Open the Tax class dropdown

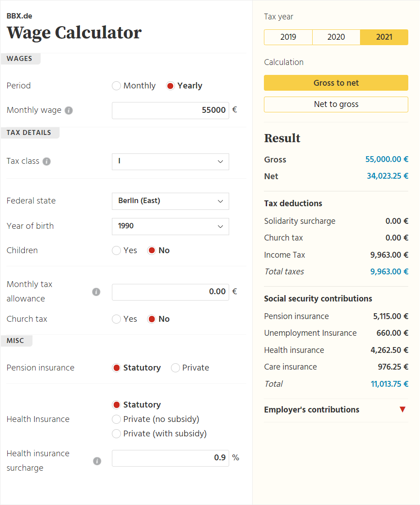coord(170,162)
